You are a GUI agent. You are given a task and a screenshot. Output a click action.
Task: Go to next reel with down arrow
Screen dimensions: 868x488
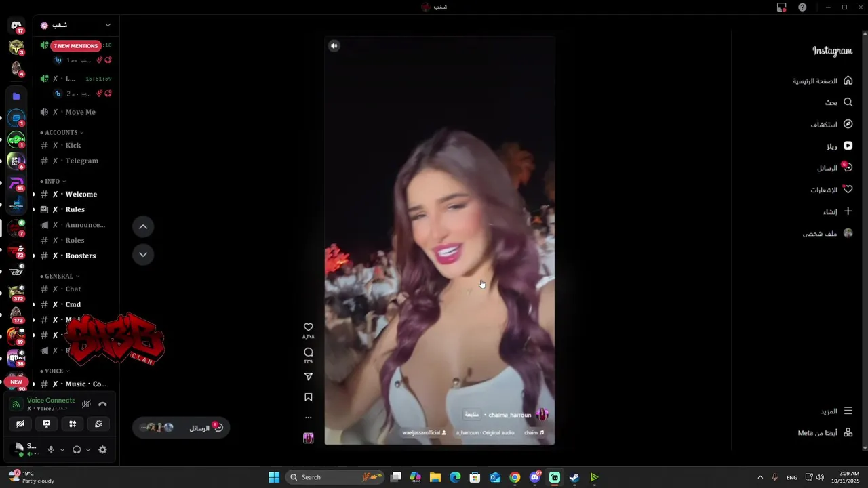(x=143, y=255)
